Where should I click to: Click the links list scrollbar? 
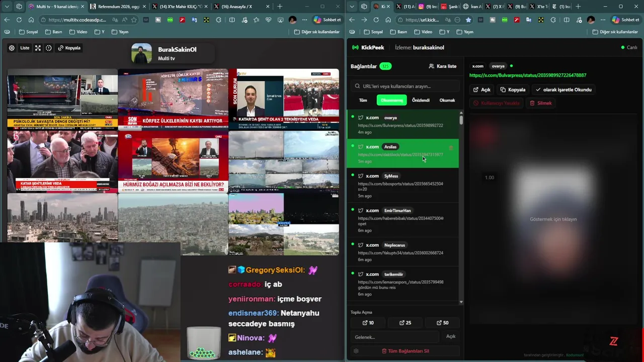click(461, 120)
